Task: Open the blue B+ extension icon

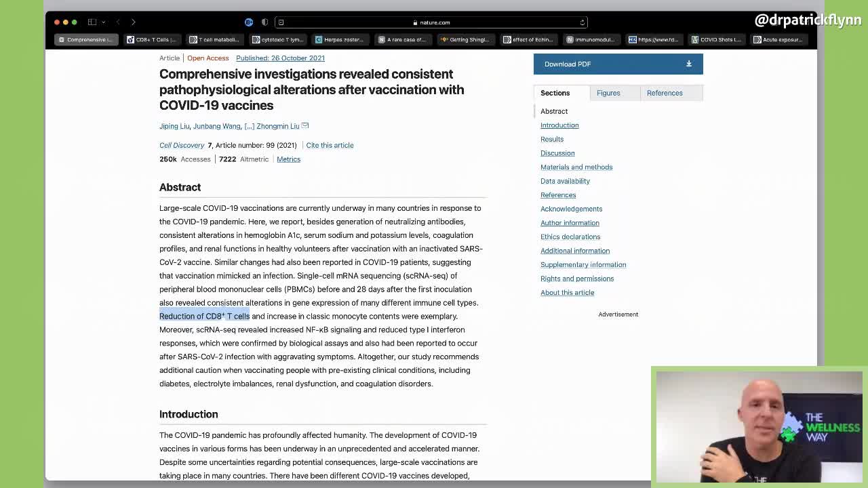Action: 249,22
